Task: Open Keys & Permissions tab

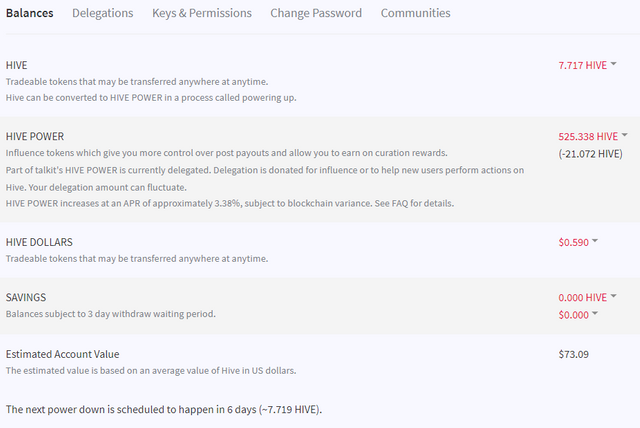Action: 202,13
